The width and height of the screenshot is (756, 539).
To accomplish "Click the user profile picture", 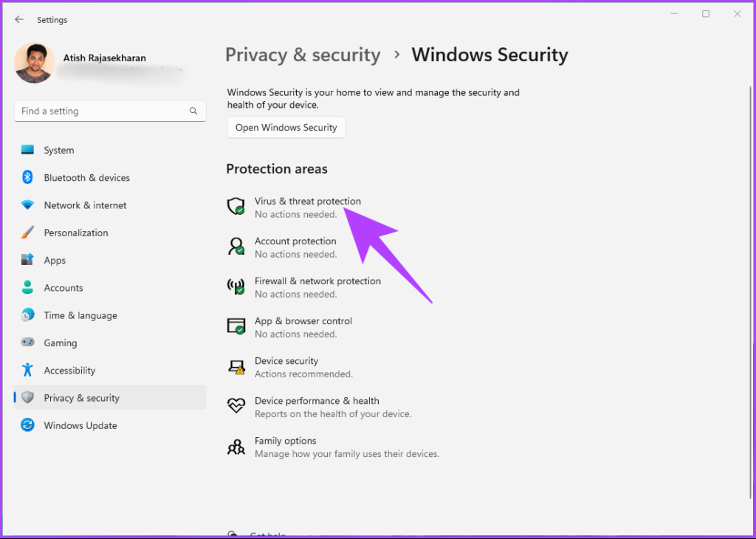I will coord(34,63).
